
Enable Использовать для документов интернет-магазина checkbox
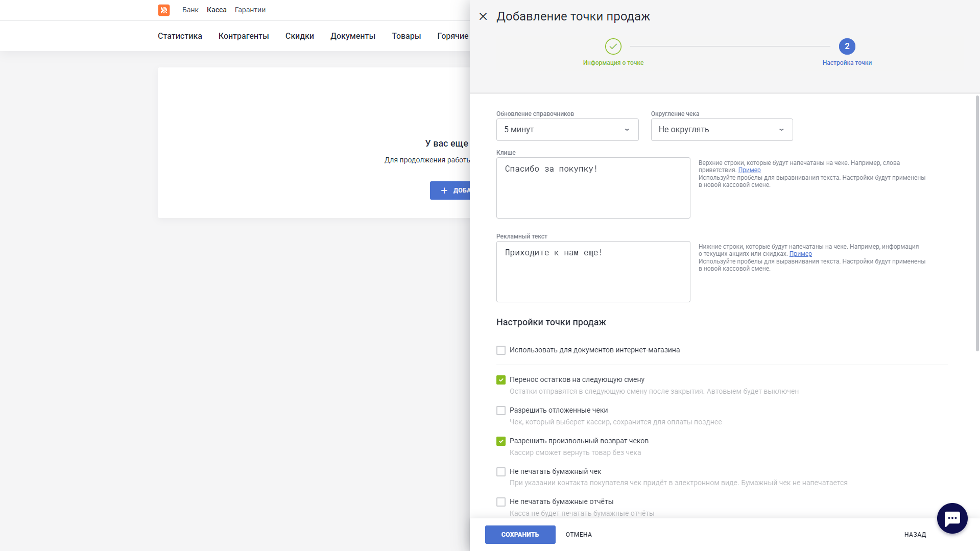click(501, 350)
